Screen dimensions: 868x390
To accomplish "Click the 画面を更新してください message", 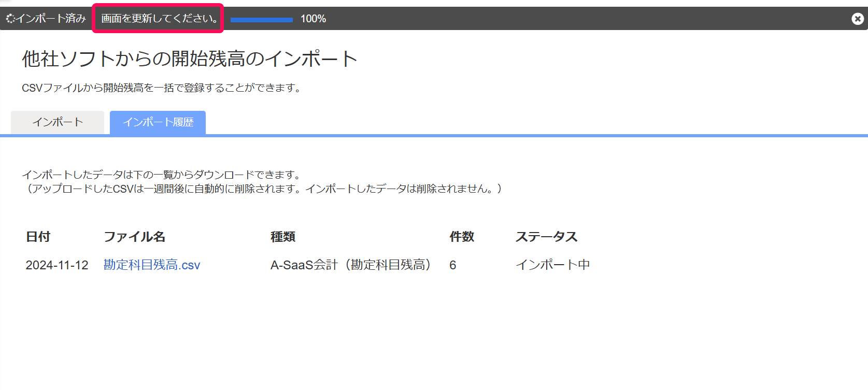I will [x=159, y=19].
